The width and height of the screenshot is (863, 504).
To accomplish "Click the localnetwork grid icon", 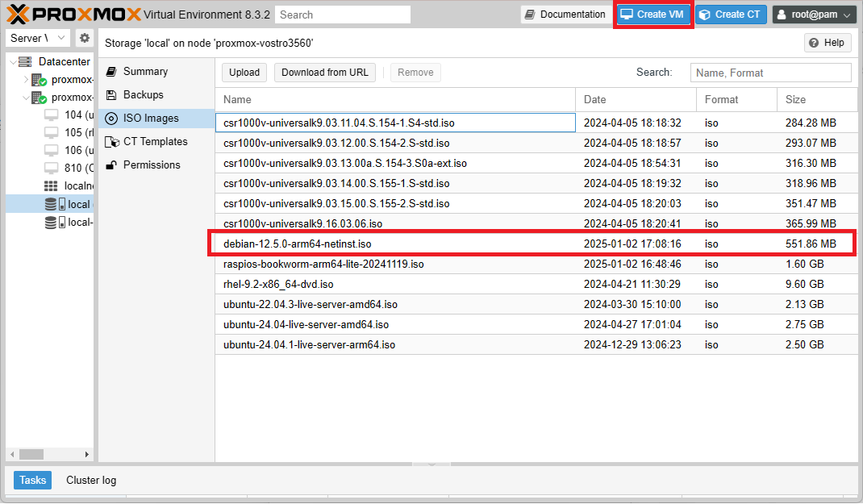I will [x=51, y=186].
